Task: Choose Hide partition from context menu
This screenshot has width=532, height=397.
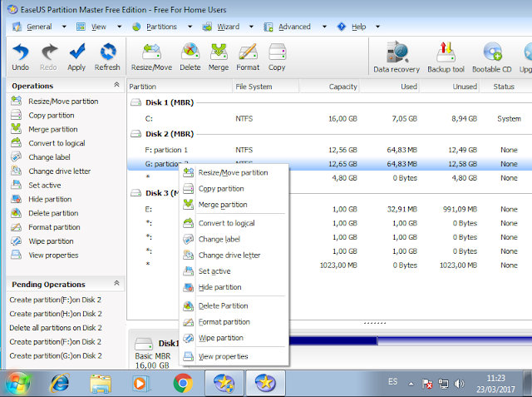Action: point(234,287)
